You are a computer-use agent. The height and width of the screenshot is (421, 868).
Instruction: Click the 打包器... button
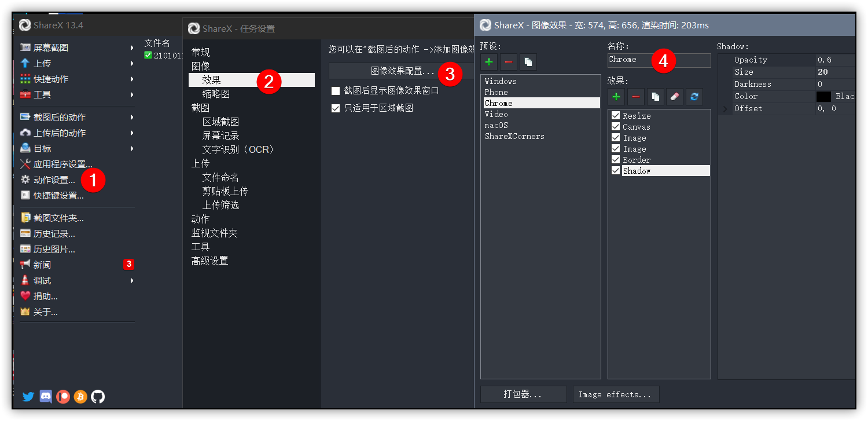524,394
